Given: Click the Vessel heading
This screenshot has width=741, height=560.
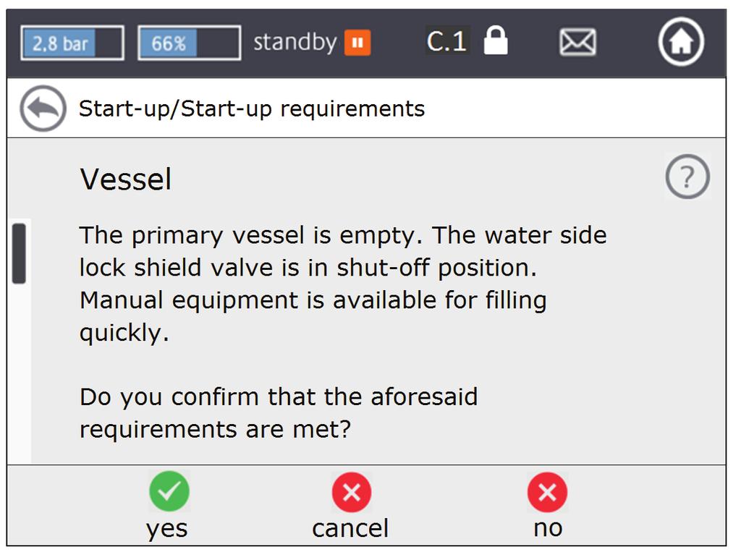Looking at the screenshot, I should pyautogui.click(x=126, y=179).
